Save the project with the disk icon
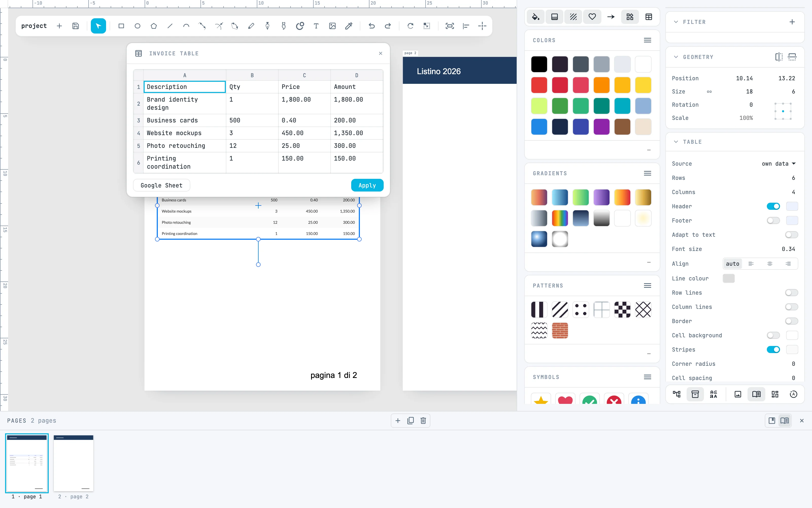The width and height of the screenshot is (812, 508). (x=76, y=26)
